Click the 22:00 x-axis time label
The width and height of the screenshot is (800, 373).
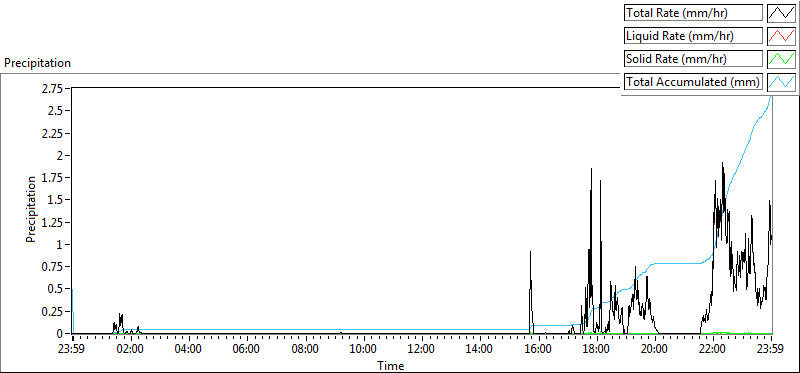coord(713,350)
